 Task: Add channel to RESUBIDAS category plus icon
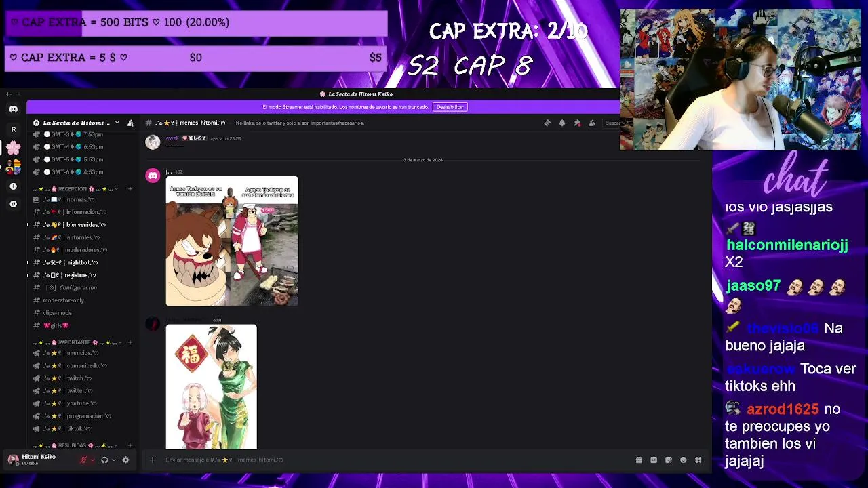click(130, 445)
